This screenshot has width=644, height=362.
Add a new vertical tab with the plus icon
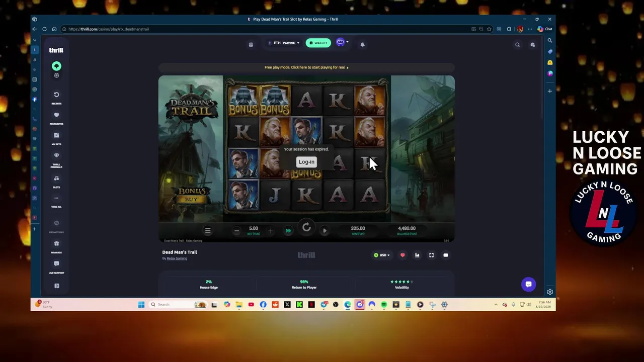tap(35, 229)
